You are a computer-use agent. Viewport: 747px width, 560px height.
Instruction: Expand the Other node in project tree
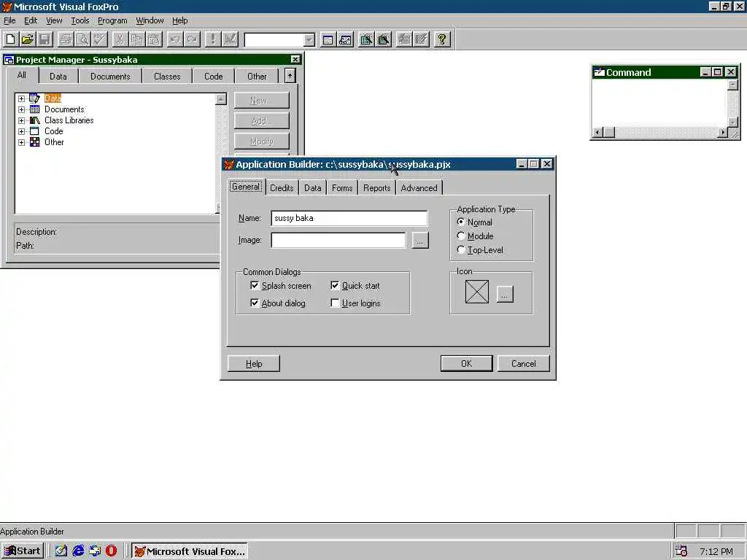point(21,142)
